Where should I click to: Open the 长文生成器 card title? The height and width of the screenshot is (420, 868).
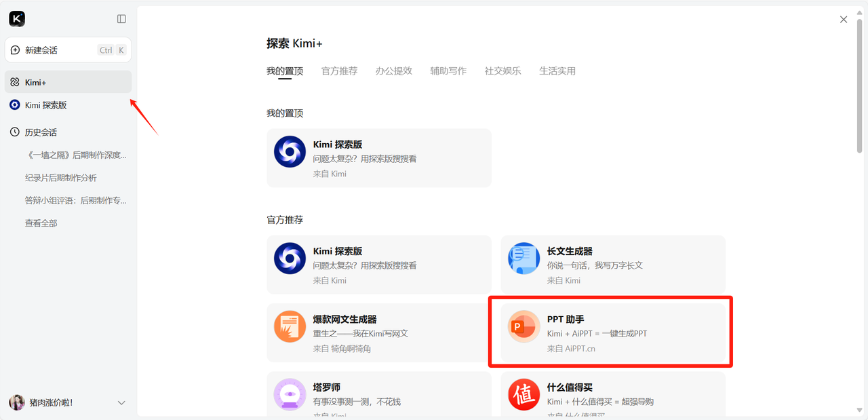coord(570,251)
